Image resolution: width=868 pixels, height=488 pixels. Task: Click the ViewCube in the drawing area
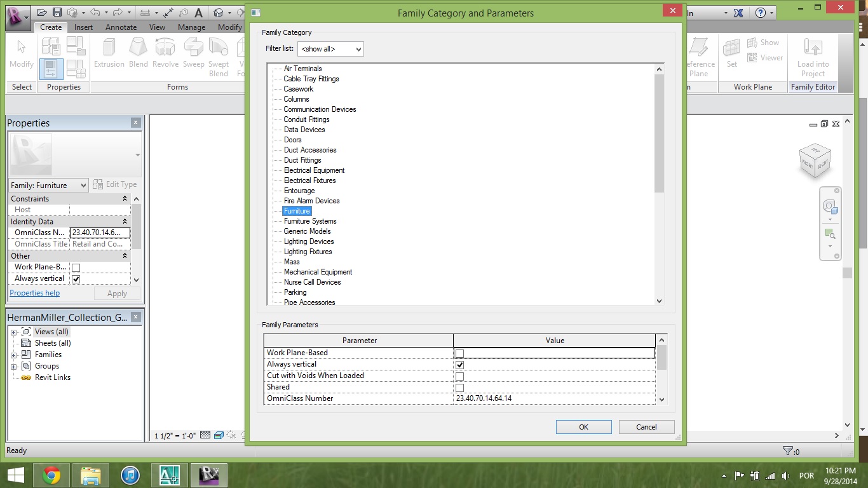point(815,161)
